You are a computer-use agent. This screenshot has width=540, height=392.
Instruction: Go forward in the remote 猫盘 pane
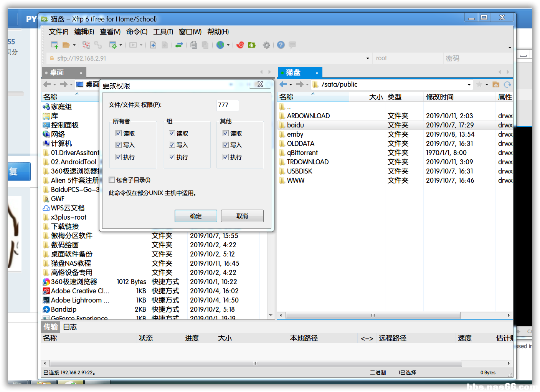(300, 84)
